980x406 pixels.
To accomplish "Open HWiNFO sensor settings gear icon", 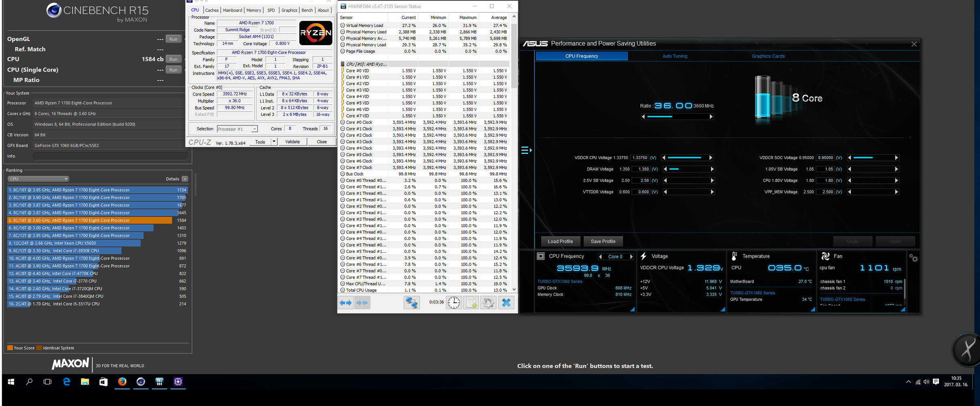I will coord(489,303).
